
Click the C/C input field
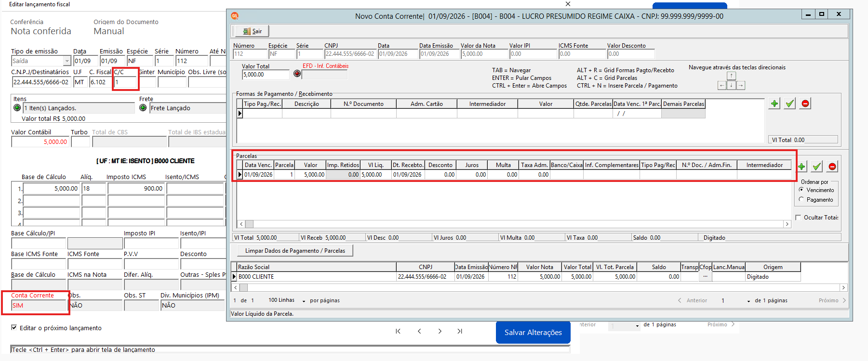tap(125, 82)
